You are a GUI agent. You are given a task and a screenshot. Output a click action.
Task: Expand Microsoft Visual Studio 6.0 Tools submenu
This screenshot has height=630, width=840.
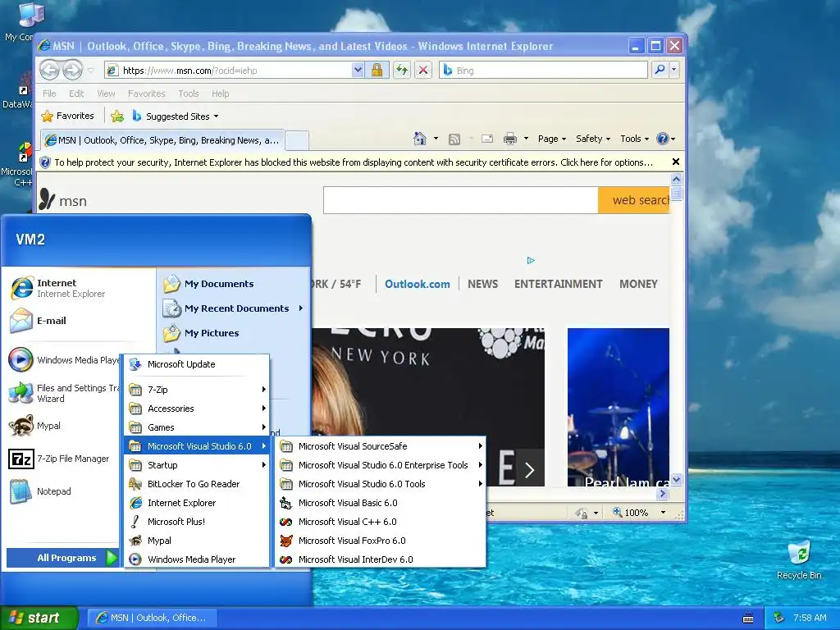click(x=380, y=484)
